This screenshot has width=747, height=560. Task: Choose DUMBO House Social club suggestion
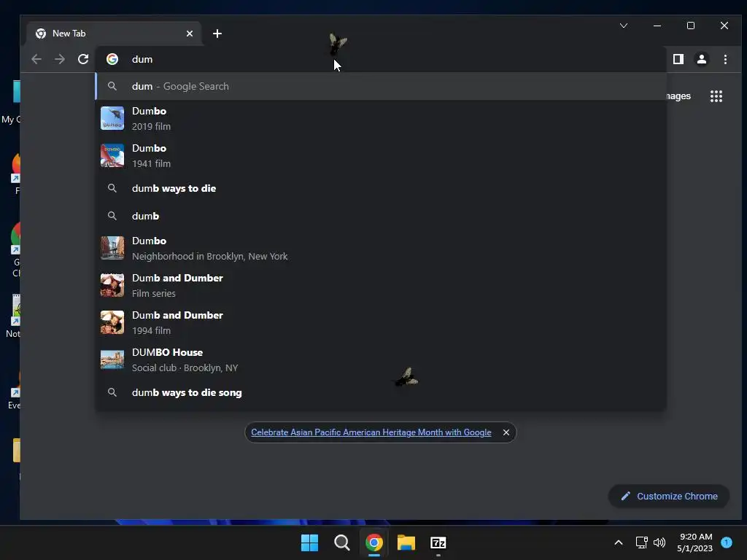pyautogui.click(x=381, y=359)
